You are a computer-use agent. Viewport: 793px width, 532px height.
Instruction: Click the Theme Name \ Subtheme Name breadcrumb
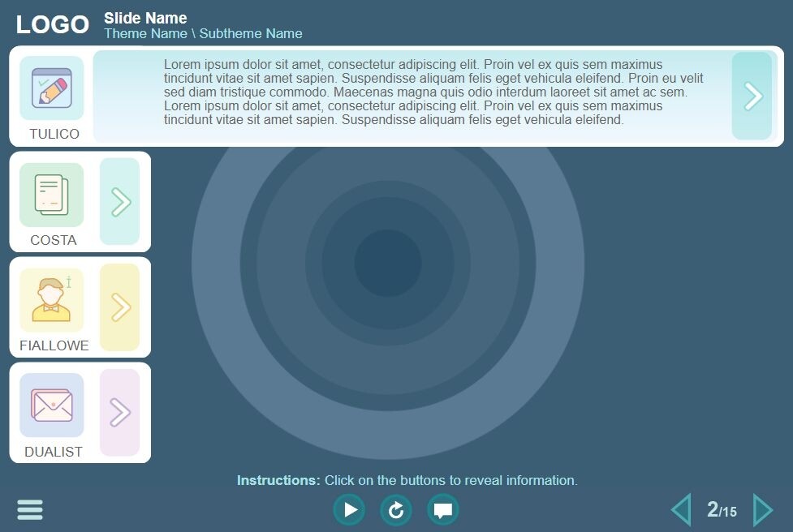203,34
